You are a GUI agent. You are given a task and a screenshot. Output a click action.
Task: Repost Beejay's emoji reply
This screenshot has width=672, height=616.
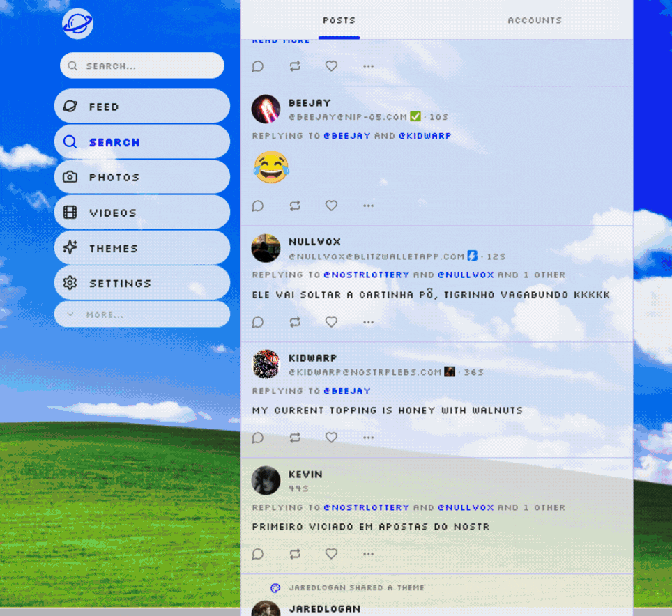click(x=295, y=206)
